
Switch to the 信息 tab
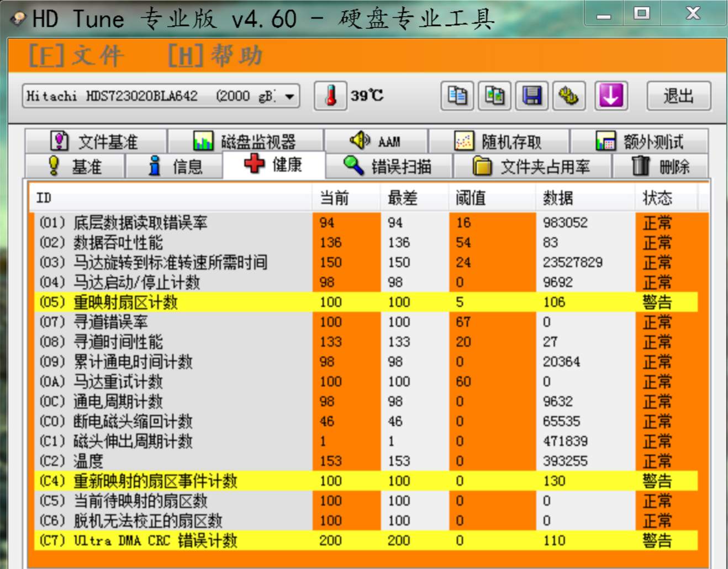174,166
